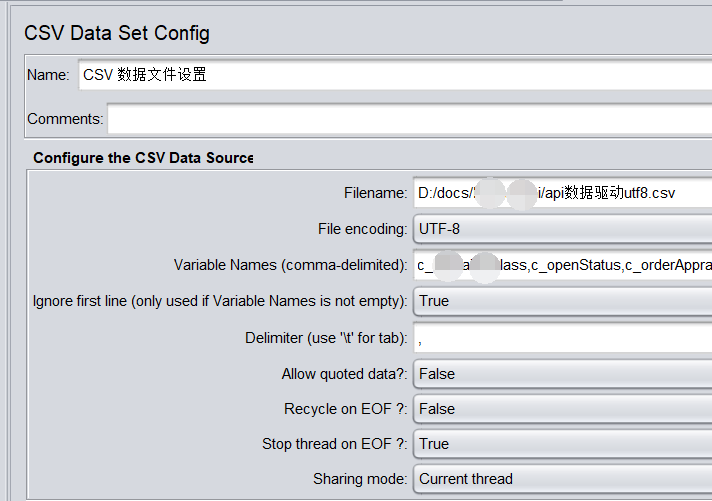Viewport: 712px width, 501px height.
Task: Click the "Filename:" text label
Action: click(375, 193)
